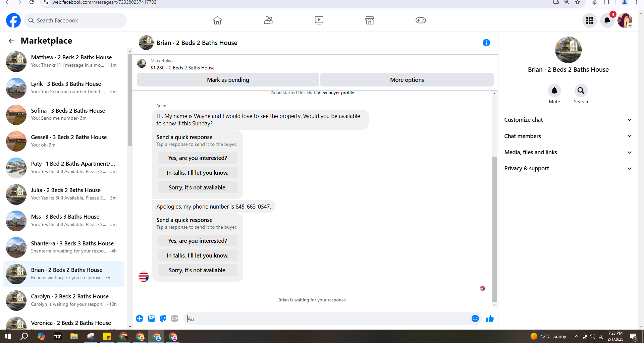The width and height of the screenshot is (644, 343).
Task: Expand Customize chat section
Action: pos(568,120)
